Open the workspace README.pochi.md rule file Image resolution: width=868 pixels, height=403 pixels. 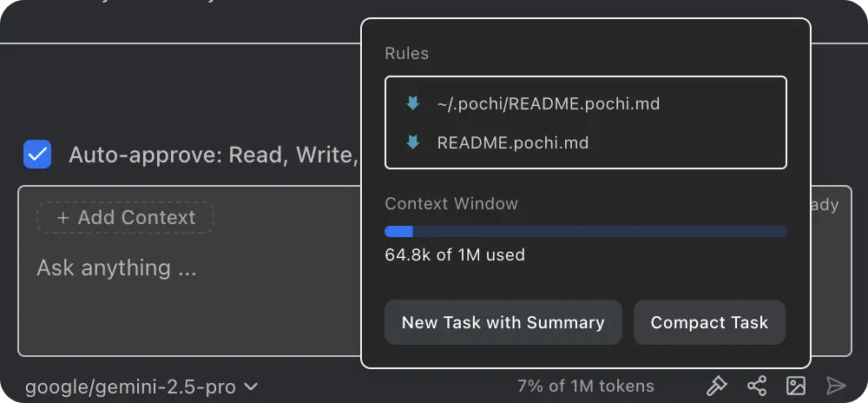tap(513, 142)
